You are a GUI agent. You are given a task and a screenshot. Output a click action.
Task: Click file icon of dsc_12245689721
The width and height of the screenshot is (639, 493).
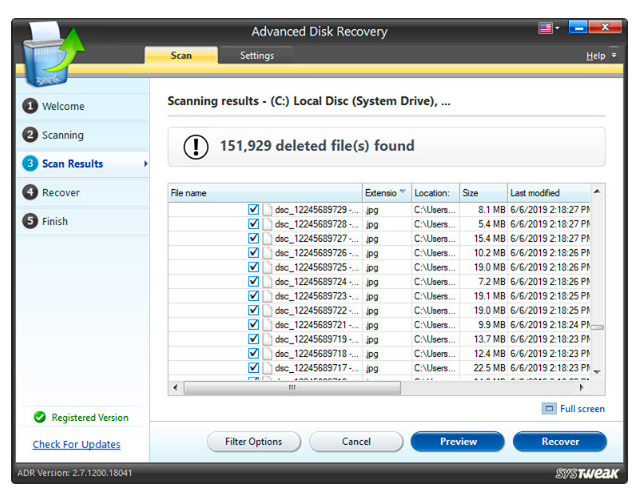coord(267,325)
